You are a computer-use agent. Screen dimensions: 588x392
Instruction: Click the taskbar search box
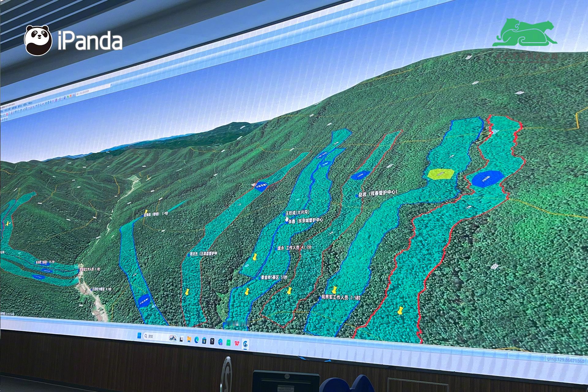click(160, 337)
